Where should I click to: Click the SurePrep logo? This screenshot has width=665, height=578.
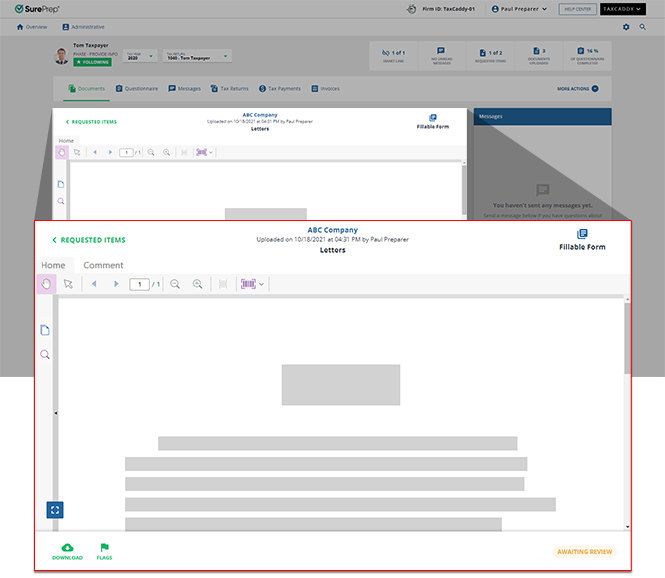pos(37,9)
